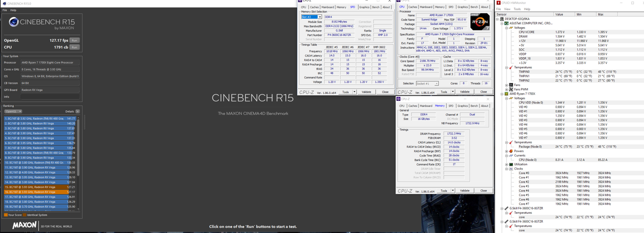
Task: Click the thermometer icon beside ASUSTeK Temperatures
Action: (511, 67)
